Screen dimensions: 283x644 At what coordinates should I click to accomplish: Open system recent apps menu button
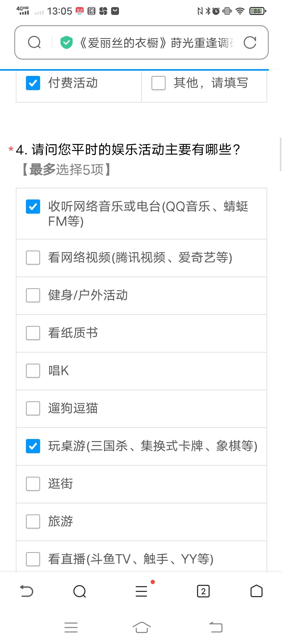click(x=71, y=627)
